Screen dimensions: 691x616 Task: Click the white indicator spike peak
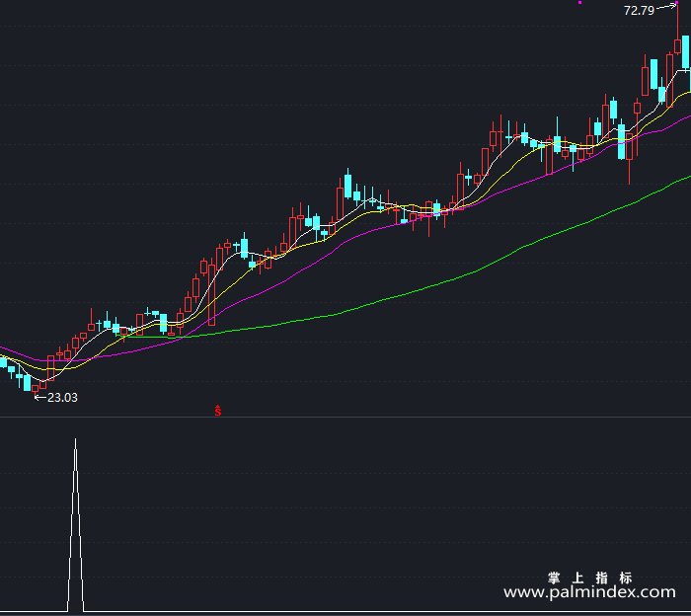coord(75,440)
